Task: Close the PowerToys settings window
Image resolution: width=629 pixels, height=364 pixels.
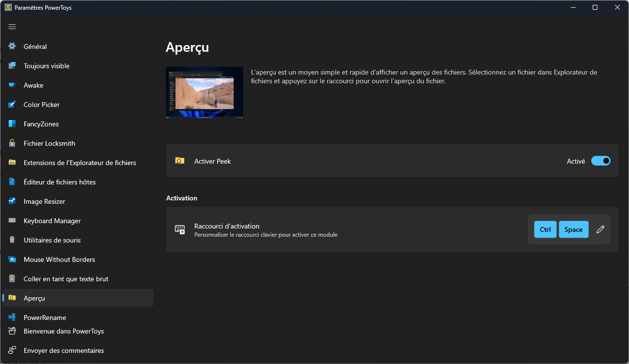Action: [x=617, y=7]
